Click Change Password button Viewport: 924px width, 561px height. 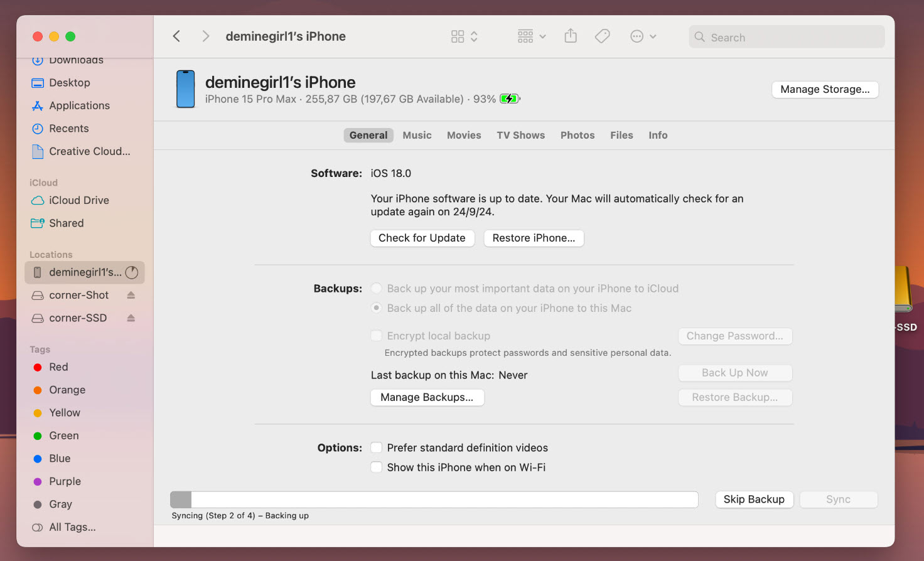[735, 336]
